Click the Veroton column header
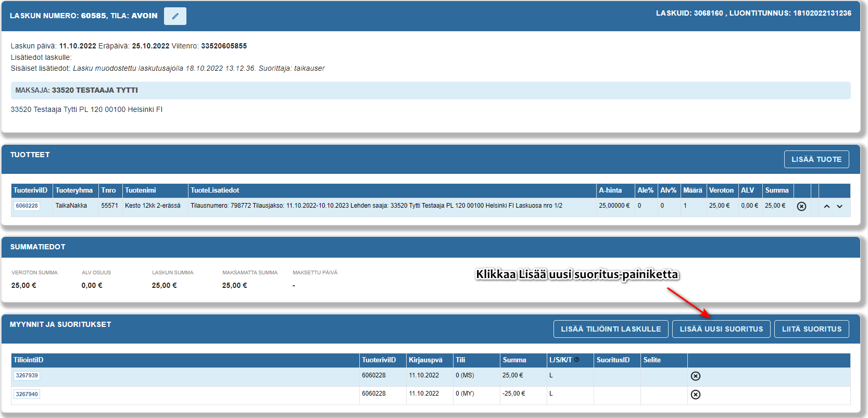 [721, 191]
